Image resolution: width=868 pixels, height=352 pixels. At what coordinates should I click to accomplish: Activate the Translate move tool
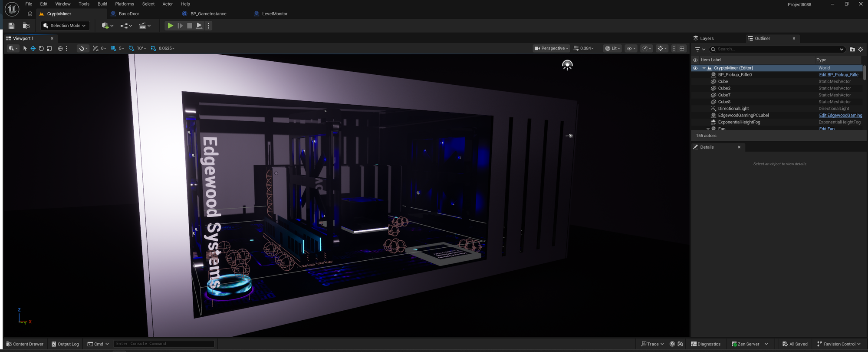[x=33, y=48]
